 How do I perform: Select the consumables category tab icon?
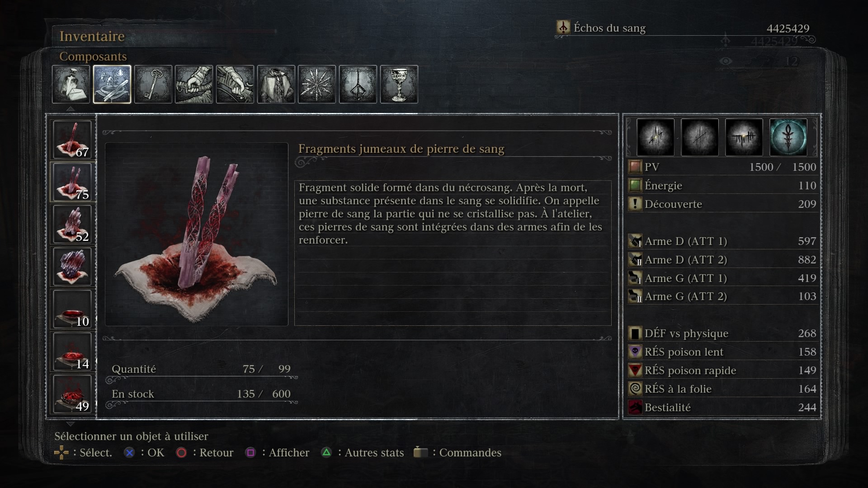tap(71, 84)
